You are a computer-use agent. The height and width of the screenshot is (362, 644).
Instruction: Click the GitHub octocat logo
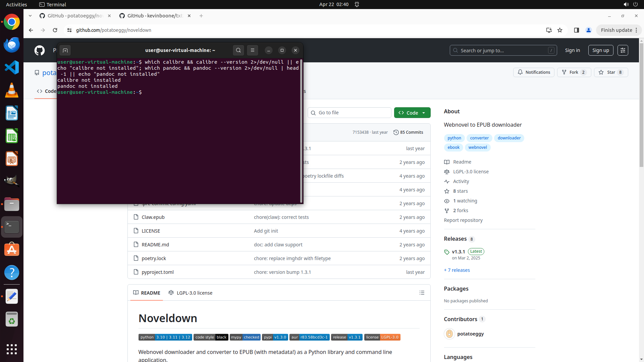(40, 50)
